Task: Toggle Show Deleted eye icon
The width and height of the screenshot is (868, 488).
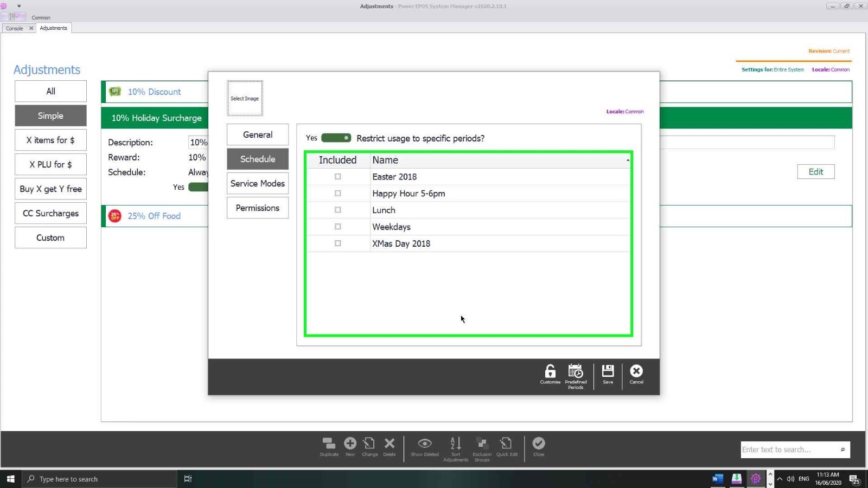Action: [425, 447]
